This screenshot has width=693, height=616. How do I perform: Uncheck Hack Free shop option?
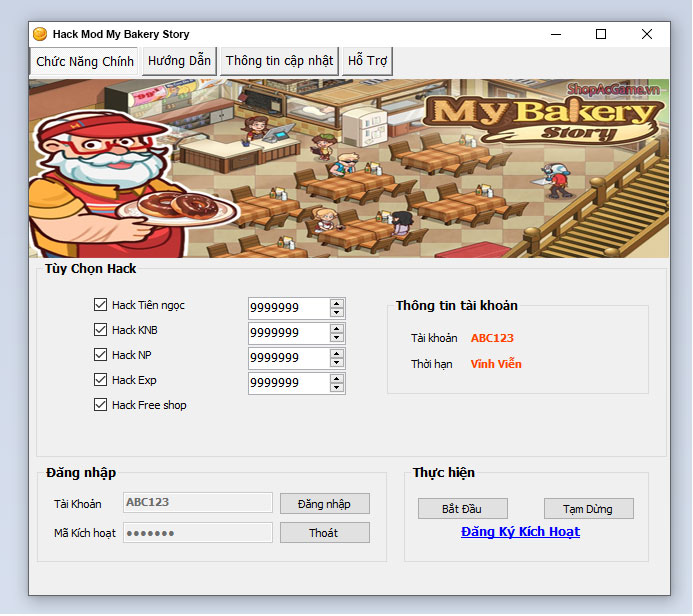pos(100,405)
